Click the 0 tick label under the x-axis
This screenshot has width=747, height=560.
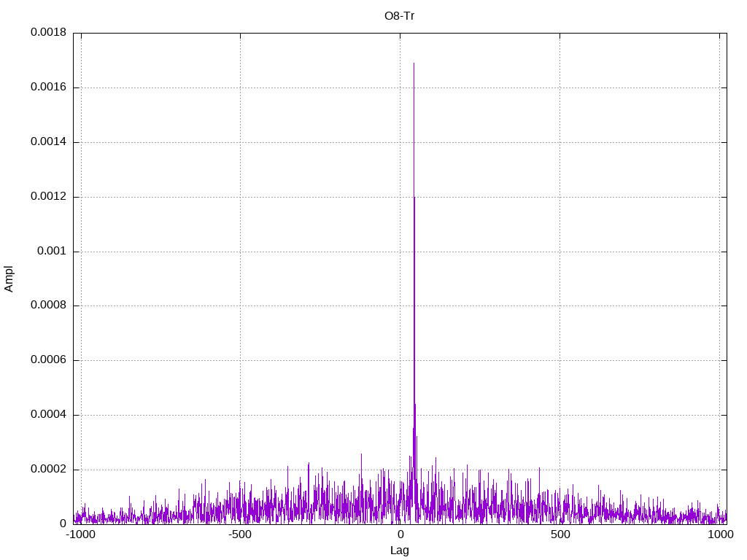[400, 535]
